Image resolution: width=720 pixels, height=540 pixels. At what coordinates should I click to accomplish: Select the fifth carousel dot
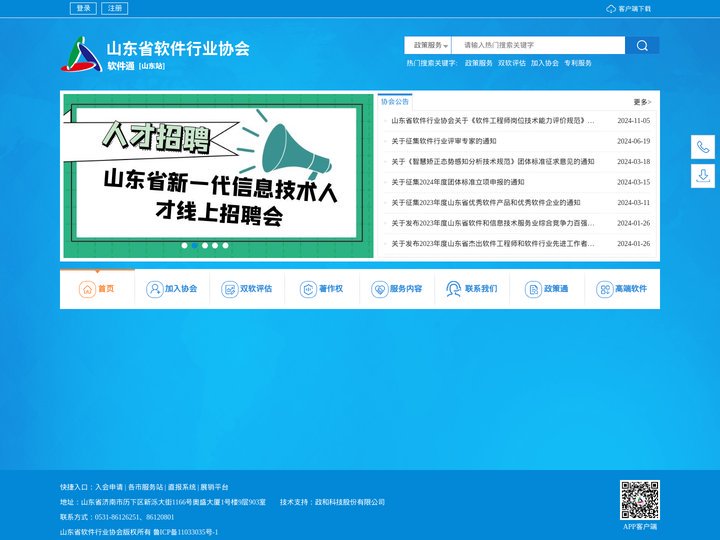225,246
